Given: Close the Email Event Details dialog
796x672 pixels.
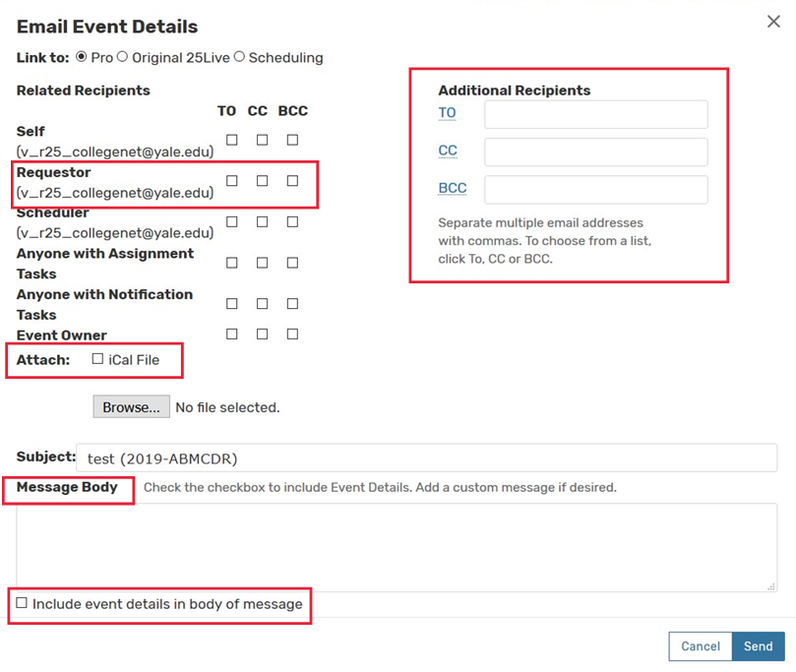Looking at the screenshot, I should [x=773, y=22].
